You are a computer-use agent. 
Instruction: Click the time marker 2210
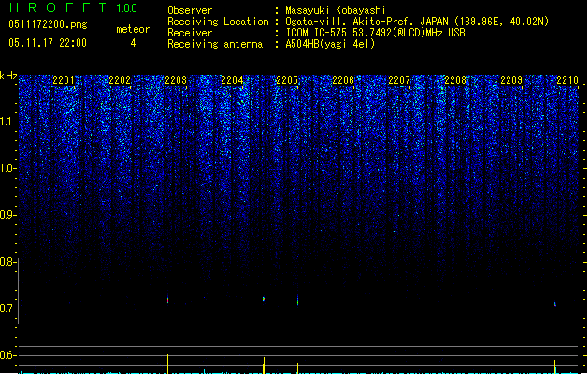(567, 80)
